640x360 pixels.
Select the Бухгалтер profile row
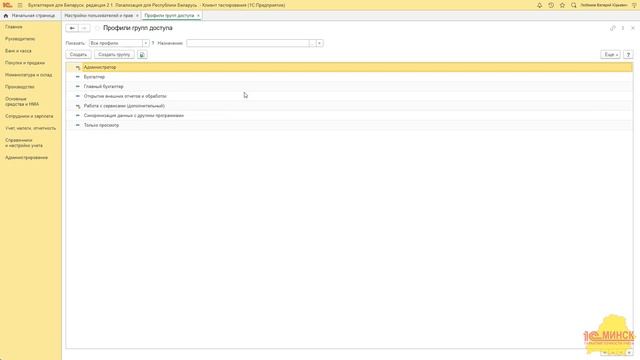349,77
